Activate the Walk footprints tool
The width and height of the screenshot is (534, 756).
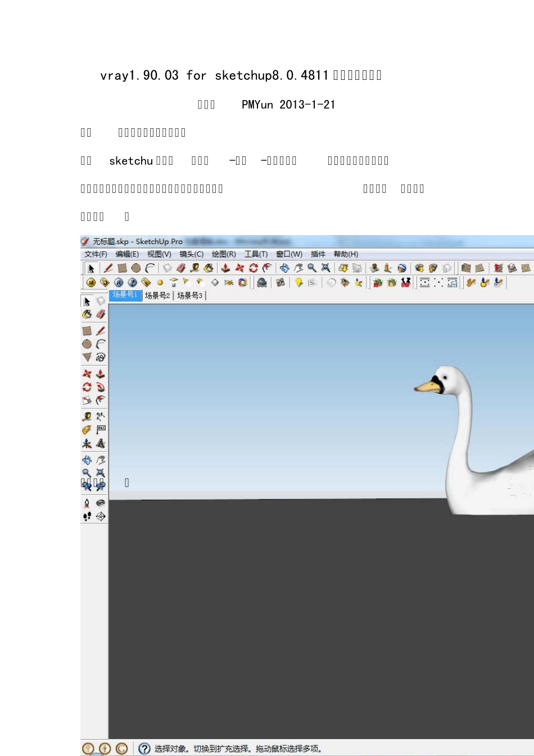coord(87,516)
